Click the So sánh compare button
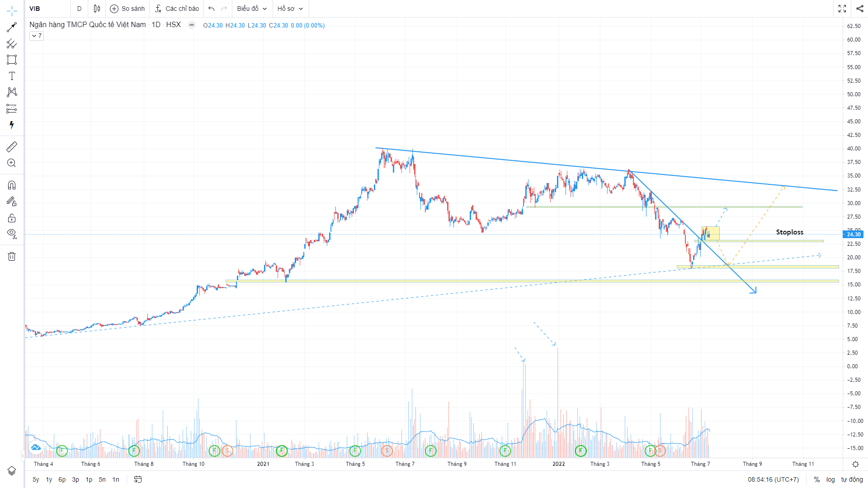 [x=127, y=9]
